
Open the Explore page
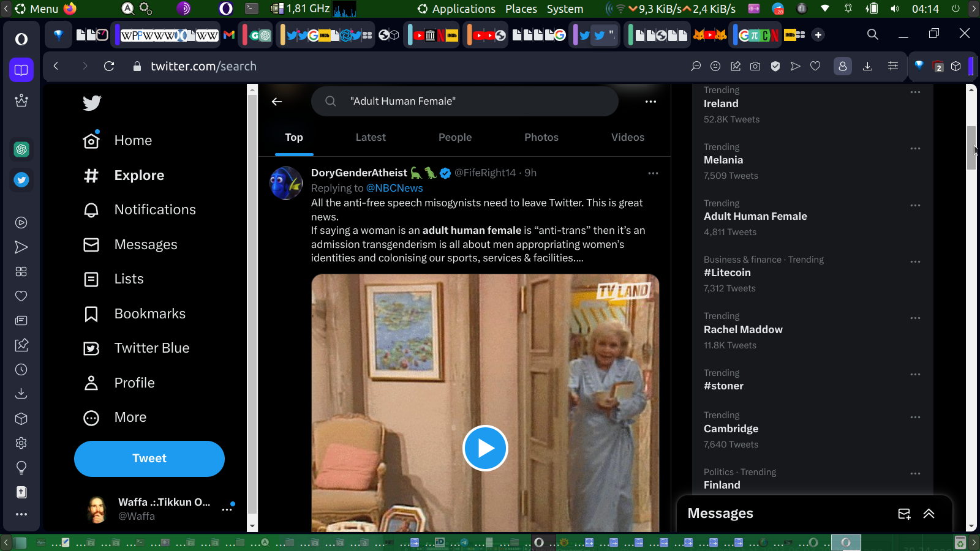[x=124, y=176]
